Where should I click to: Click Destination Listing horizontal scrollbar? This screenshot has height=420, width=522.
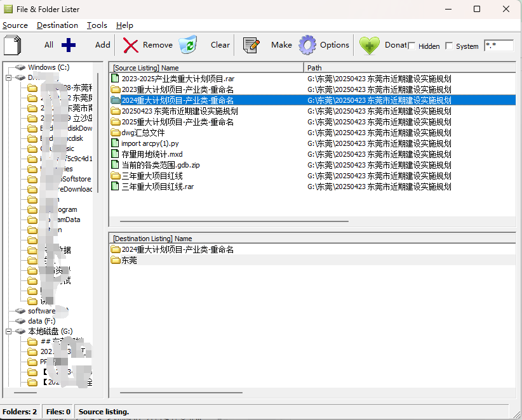(181, 393)
